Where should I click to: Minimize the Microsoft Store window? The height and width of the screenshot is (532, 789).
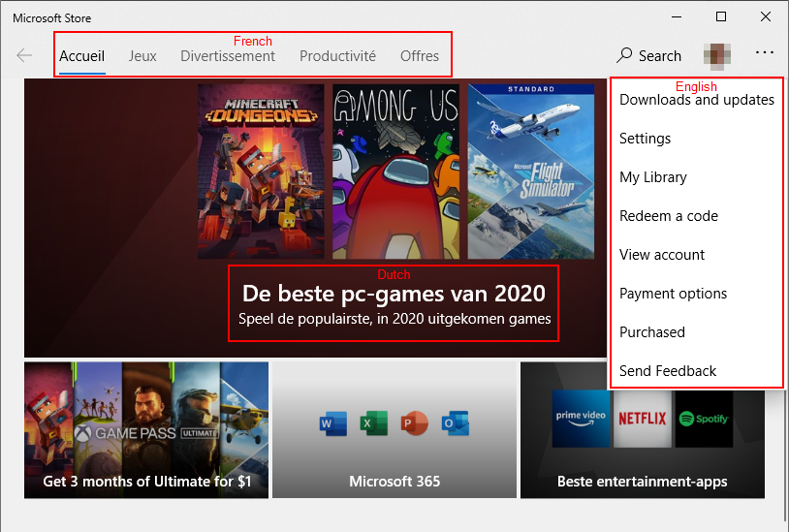(x=677, y=17)
